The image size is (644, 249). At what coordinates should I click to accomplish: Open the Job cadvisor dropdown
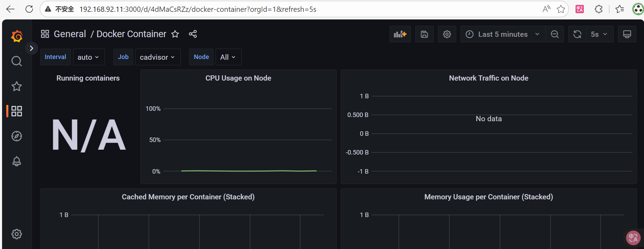158,57
